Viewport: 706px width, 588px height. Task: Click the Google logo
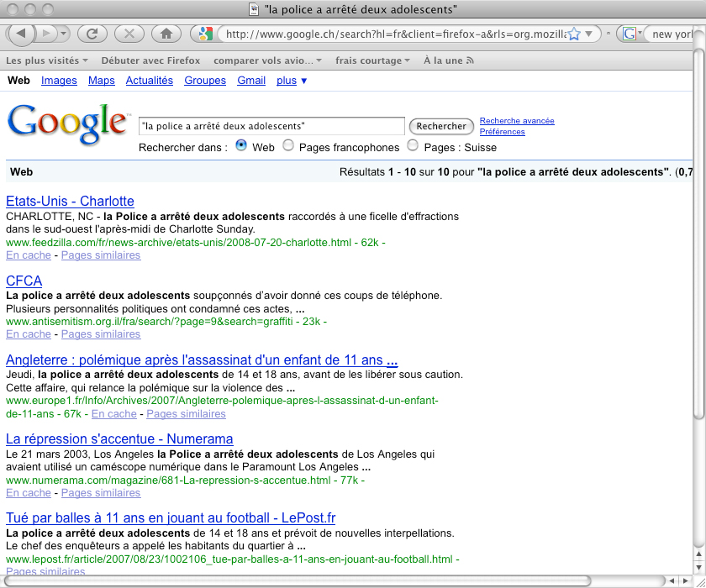67,123
